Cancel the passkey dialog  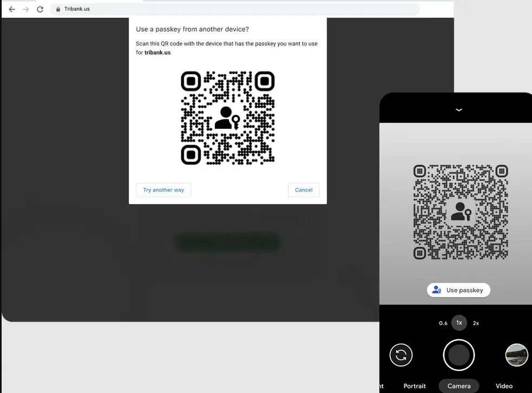tap(304, 189)
